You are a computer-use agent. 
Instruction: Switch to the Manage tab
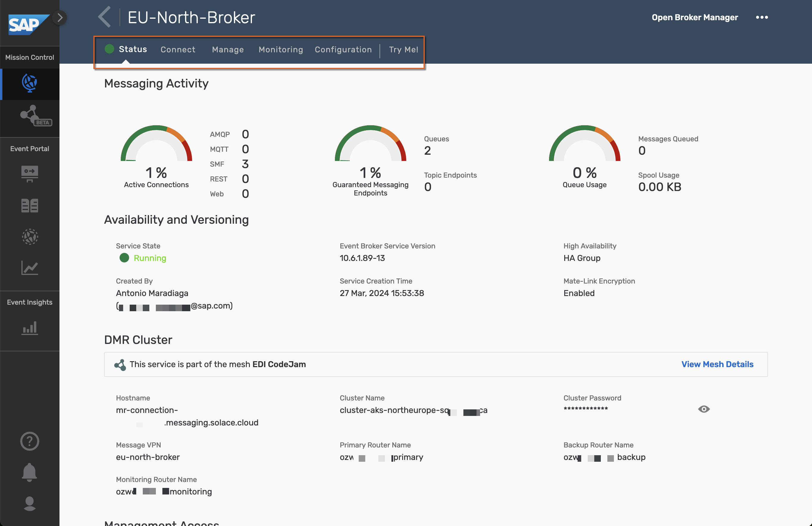[x=228, y=49]
